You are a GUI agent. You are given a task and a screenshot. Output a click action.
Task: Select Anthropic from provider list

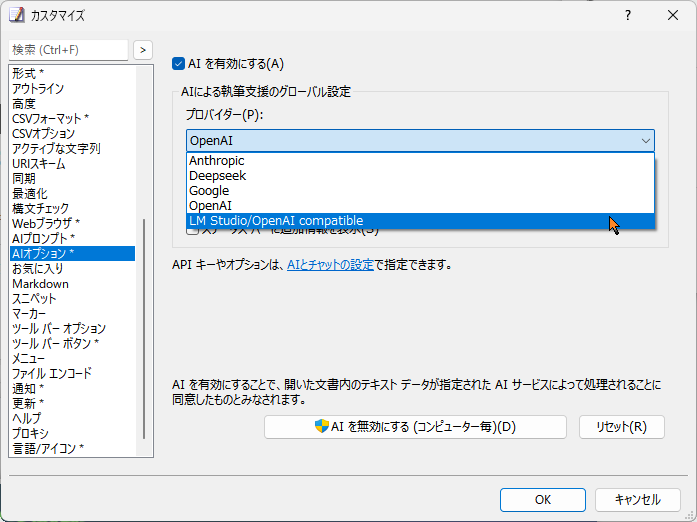pyautogui.click(x=420, y=161)
